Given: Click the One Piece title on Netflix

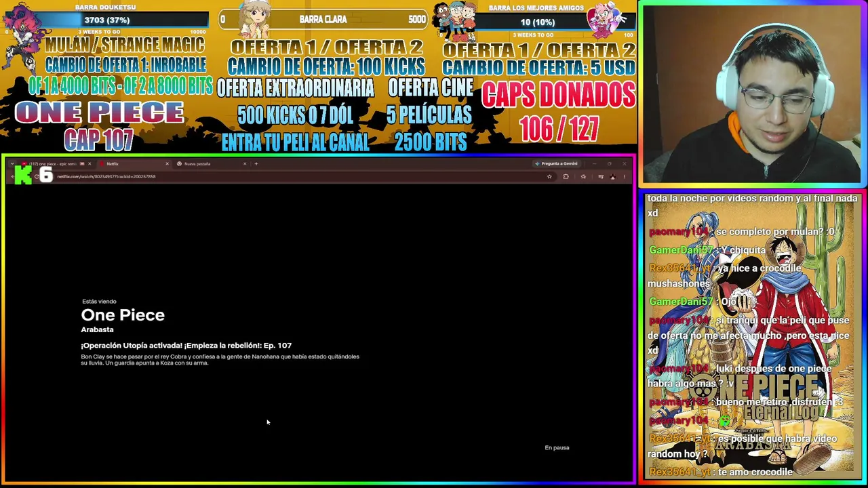Looking at the screenshot, I should [123, 315].
